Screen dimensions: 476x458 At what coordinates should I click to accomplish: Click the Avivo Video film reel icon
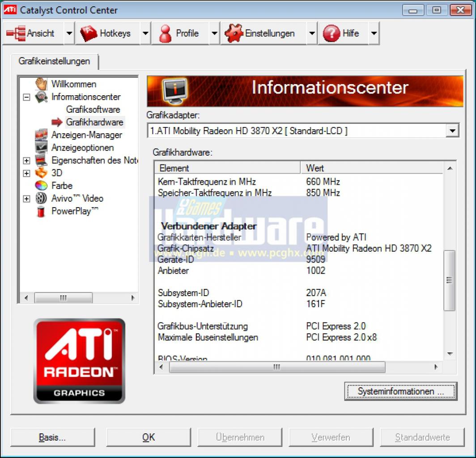pyautogui.click(x=41, y=198)
